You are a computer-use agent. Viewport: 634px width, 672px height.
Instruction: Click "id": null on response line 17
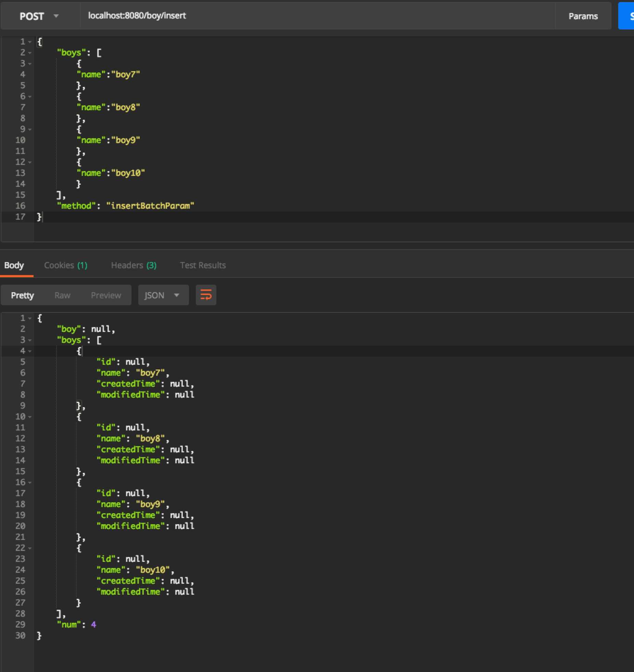click(x=123, y=493)
